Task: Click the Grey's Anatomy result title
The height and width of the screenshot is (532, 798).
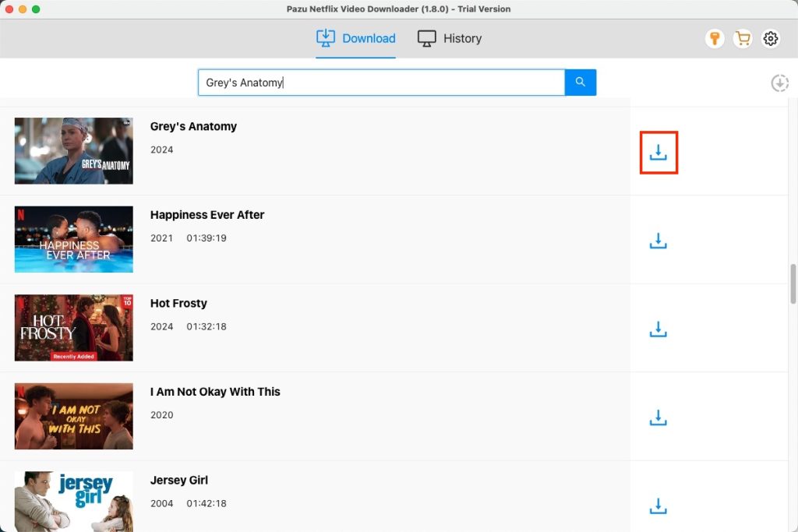Action: pos(193,127)
